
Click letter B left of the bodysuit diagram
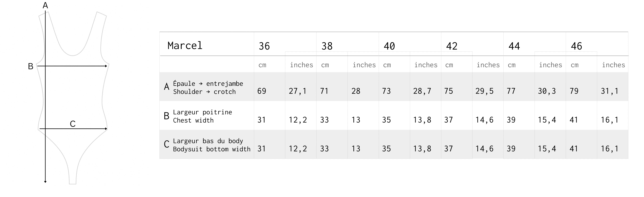click(x=30, y=67)
